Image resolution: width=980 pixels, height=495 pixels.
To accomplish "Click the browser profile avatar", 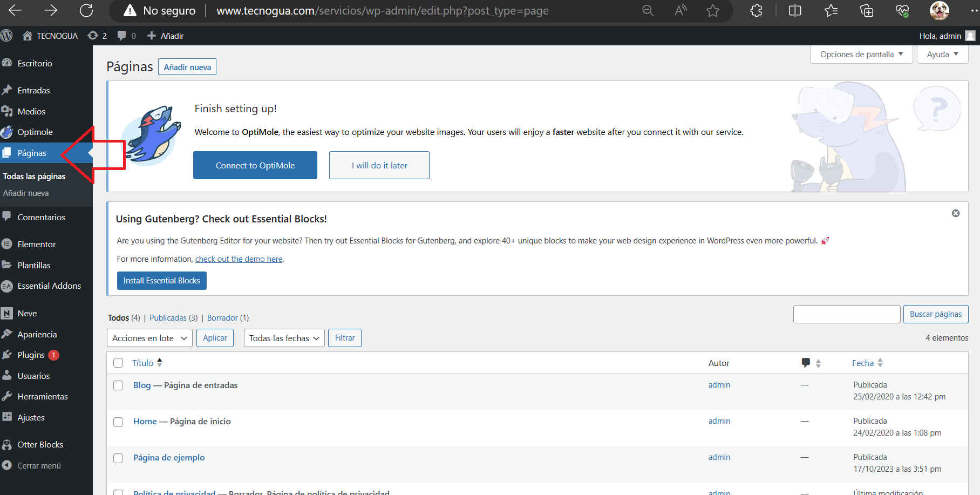I will pyautogui.click(x=939, y=10).
